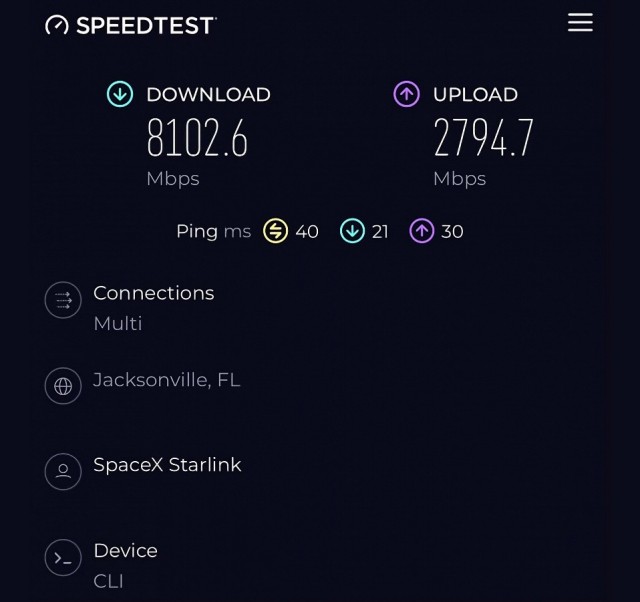Click the Device terminal icon

pos(63,558)
